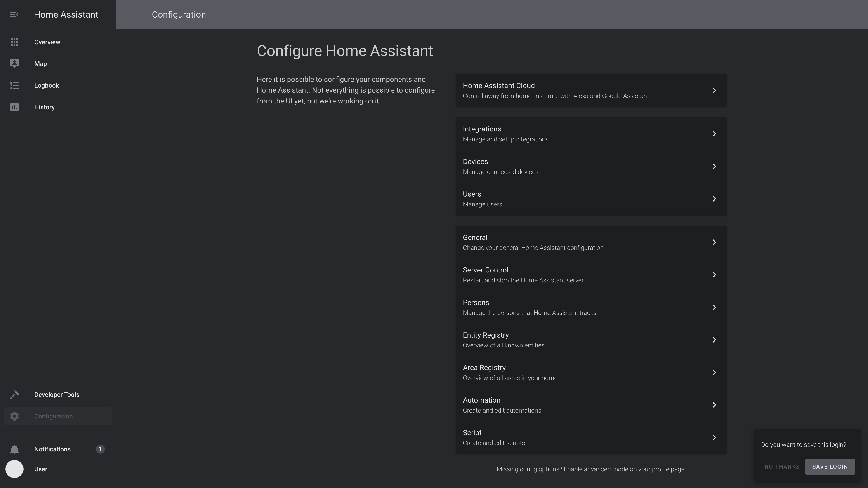868x488 pixels.
Task: Expand the Integrations row chevron
Action: pos(714,134)
